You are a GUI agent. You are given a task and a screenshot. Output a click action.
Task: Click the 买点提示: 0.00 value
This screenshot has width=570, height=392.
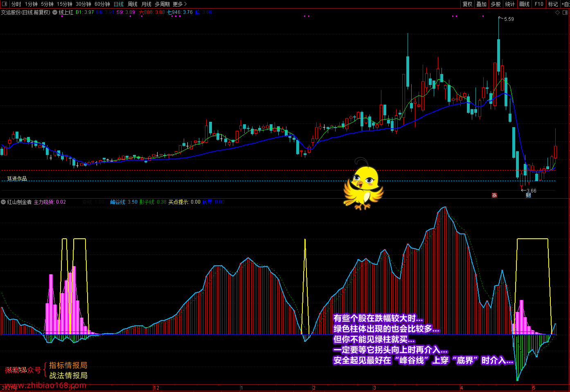[185, 202]
